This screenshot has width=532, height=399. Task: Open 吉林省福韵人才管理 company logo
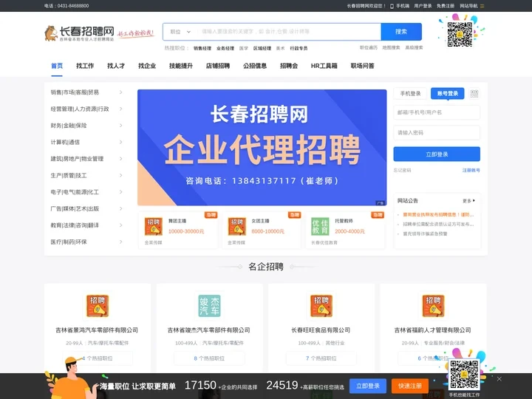[433, 306]
